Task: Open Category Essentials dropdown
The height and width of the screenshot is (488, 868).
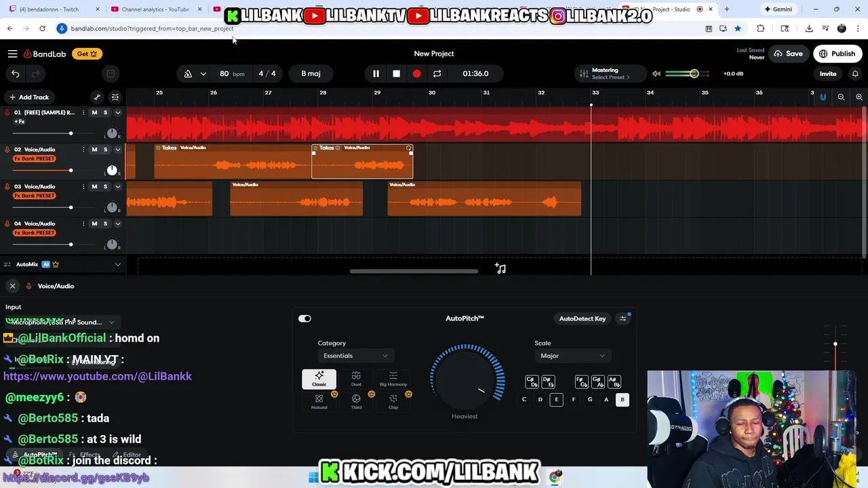Action: pyautogui.click(x=355, y=356)
